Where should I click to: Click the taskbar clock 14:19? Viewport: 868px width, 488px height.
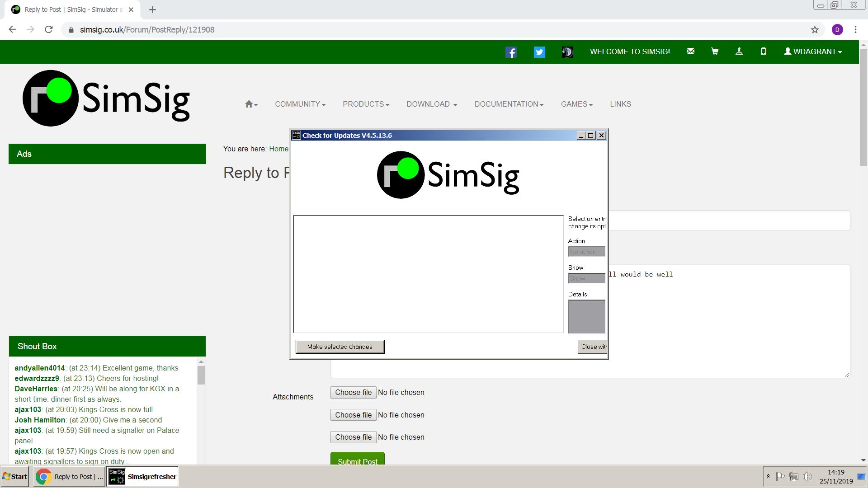click(836, 472)
